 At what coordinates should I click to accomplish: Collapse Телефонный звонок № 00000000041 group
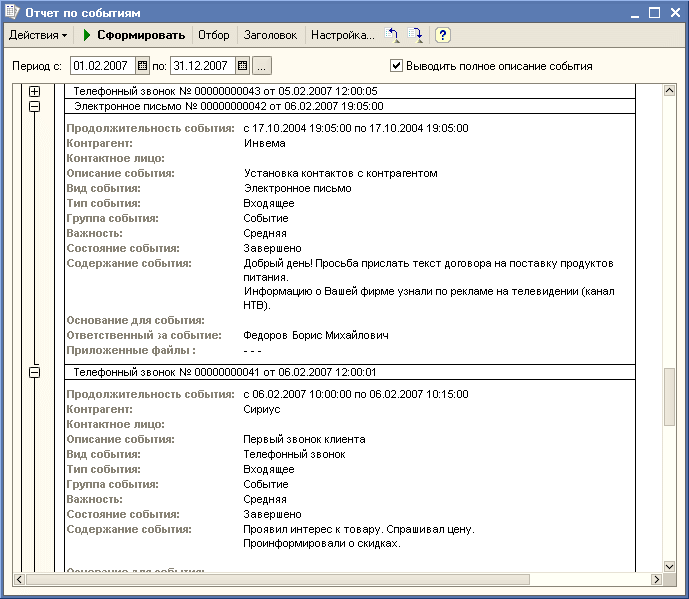coord(35,372)
